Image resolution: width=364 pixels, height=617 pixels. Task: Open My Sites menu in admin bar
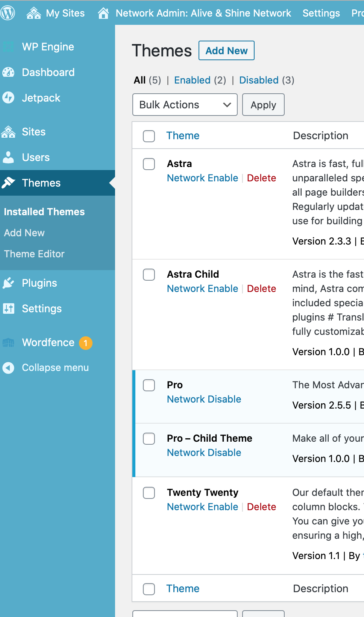[x=65, y=13]
